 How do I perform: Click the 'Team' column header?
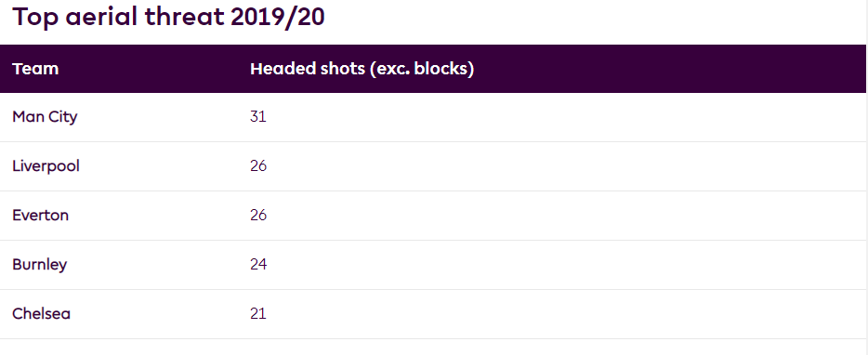[35, 69]
